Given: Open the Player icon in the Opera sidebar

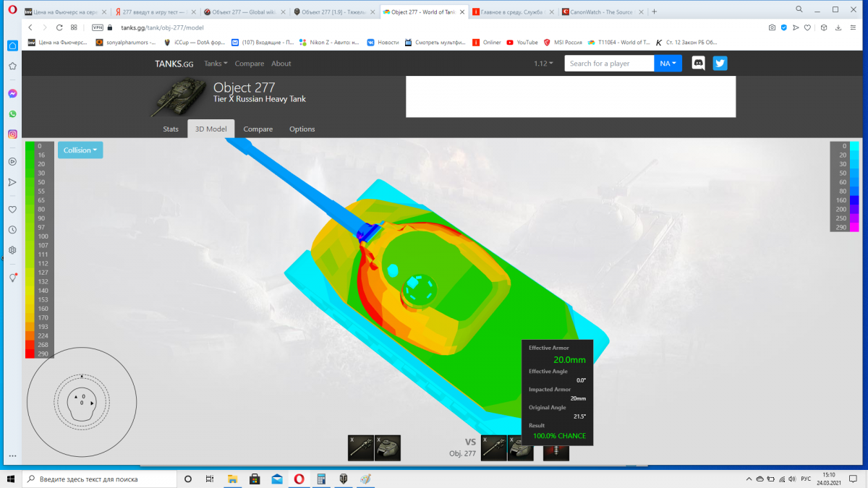Looking at the screenshot, I should pyautogui.click(x=12, y=161).
